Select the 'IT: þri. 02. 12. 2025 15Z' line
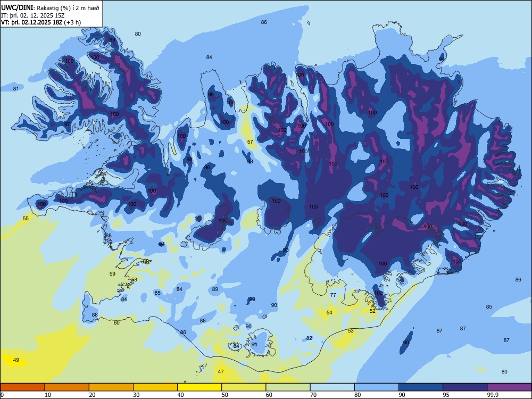 [33, 15]
